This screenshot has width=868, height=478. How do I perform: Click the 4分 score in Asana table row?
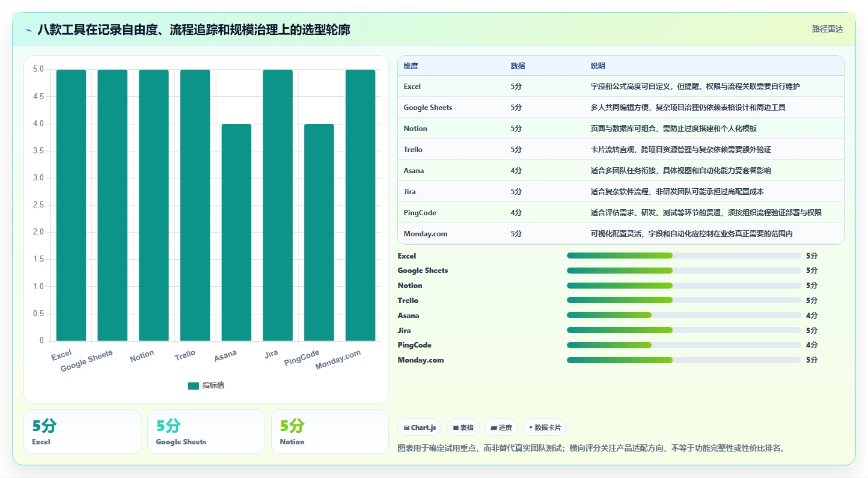pyautogui.click(x=516, y=171)
